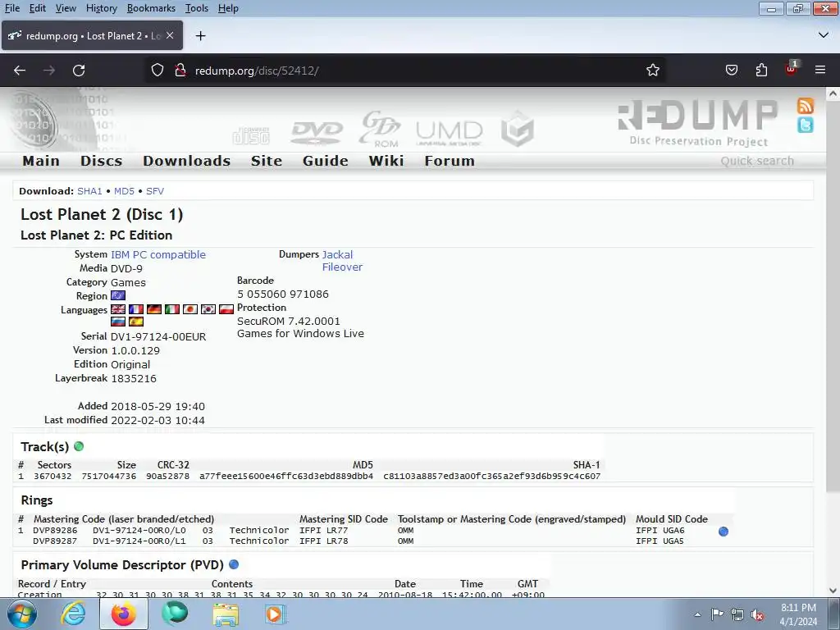Image resolution: width=840 pixels, height=630 pixels.
Task: Click the Russian language flag
Action: pyautogui.click(x=118, y=322)
